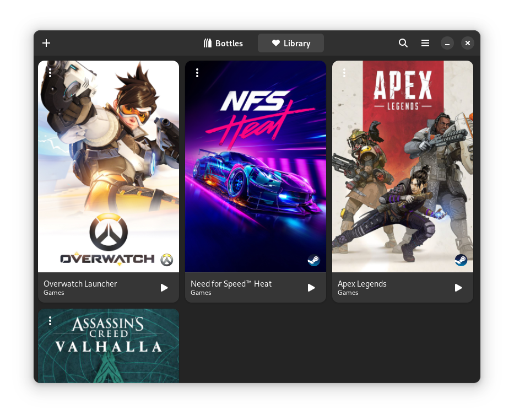Click Steam badge on Apex Legends cover
Image resolution: width=514 pixels, height=420 pixels.
461,260
